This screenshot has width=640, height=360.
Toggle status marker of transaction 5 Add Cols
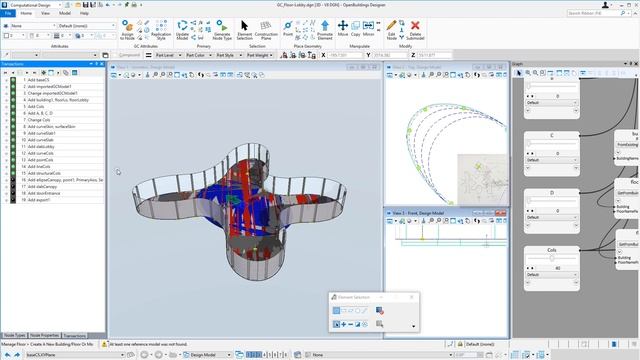coord(13,107)
